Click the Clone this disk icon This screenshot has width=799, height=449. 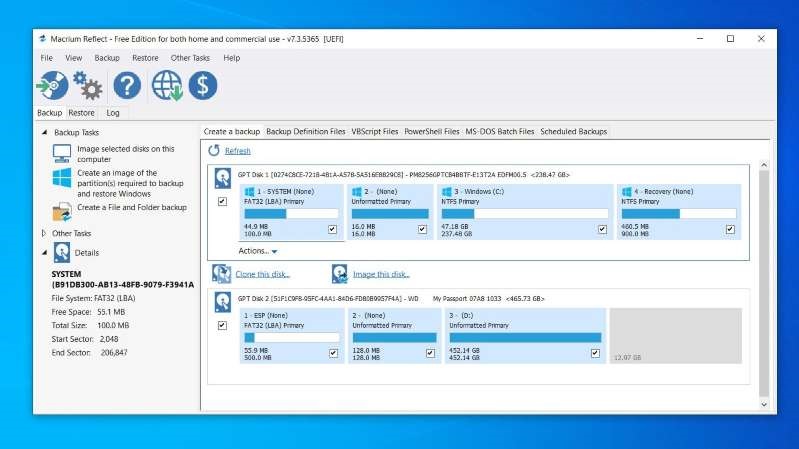click(222, 274)
